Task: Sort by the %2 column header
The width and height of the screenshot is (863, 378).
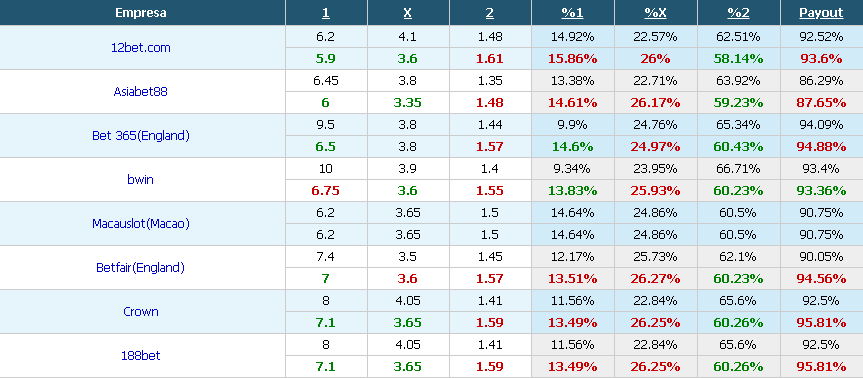Action: click(x=739, y=13)
